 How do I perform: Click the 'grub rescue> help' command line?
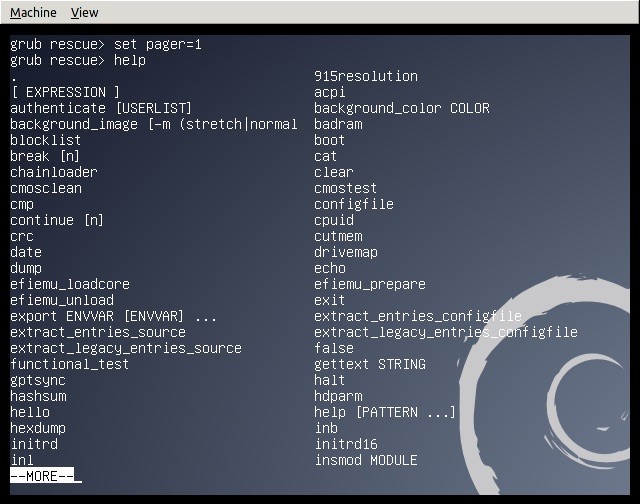(x=78, y=60)
